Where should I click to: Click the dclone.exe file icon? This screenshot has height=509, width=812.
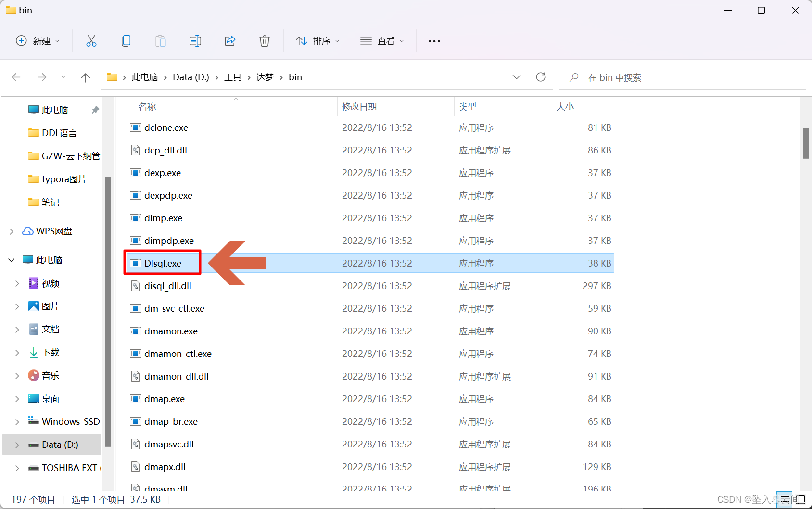136,127
